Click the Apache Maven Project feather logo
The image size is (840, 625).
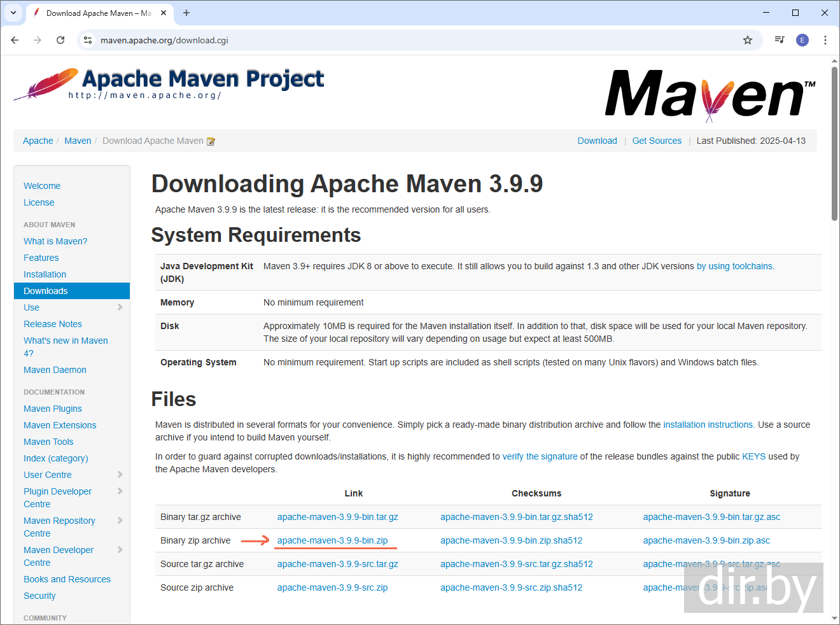click(169, 85)
